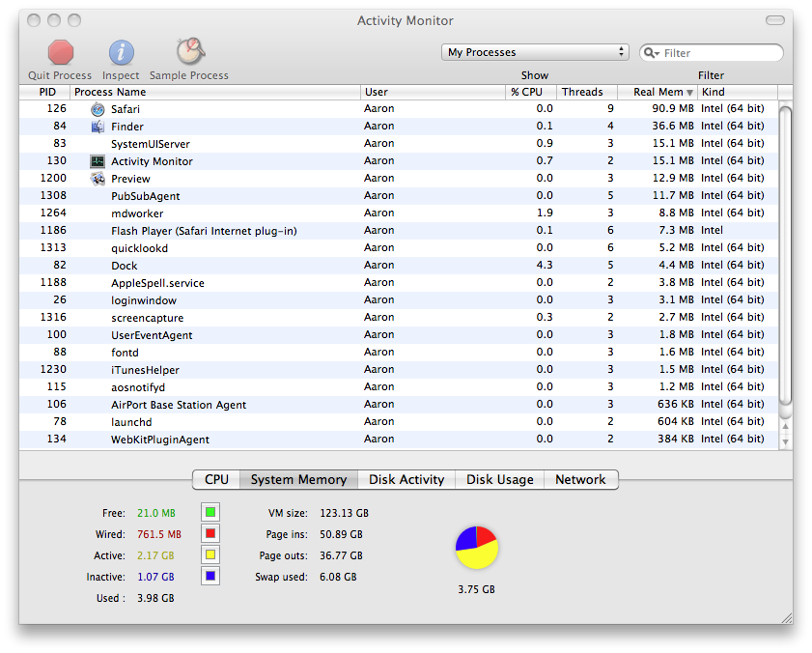
Task: Click the memory usage pie chart
Action: [x=476, y=548]
